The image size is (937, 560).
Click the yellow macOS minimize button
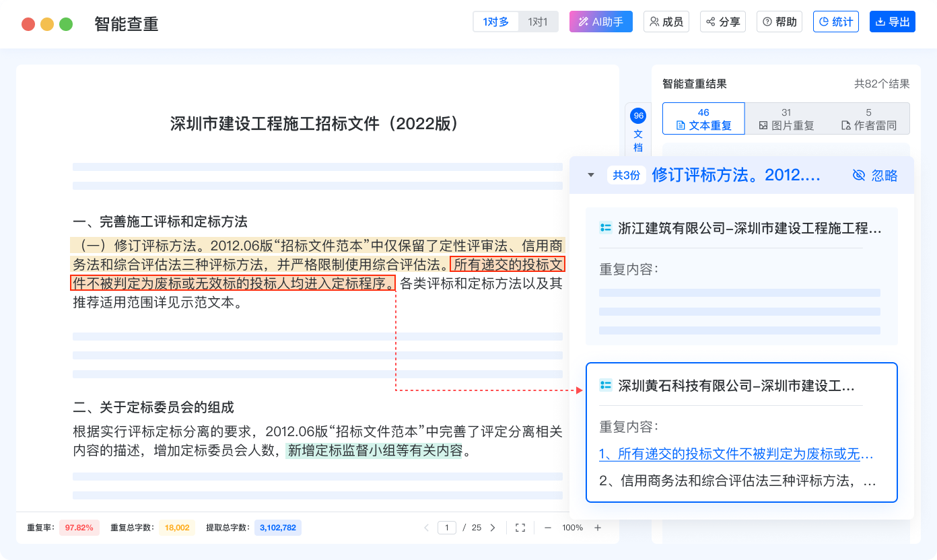[47, 24]
